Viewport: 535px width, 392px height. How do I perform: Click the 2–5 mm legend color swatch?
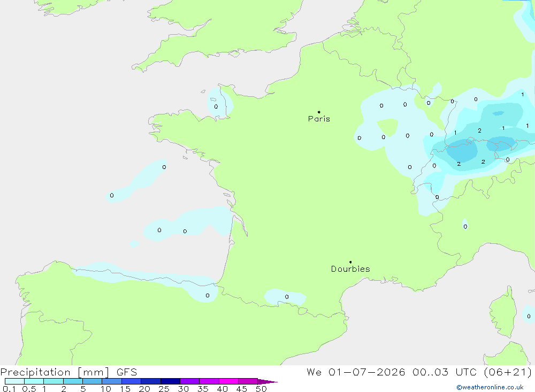point(73,381)
